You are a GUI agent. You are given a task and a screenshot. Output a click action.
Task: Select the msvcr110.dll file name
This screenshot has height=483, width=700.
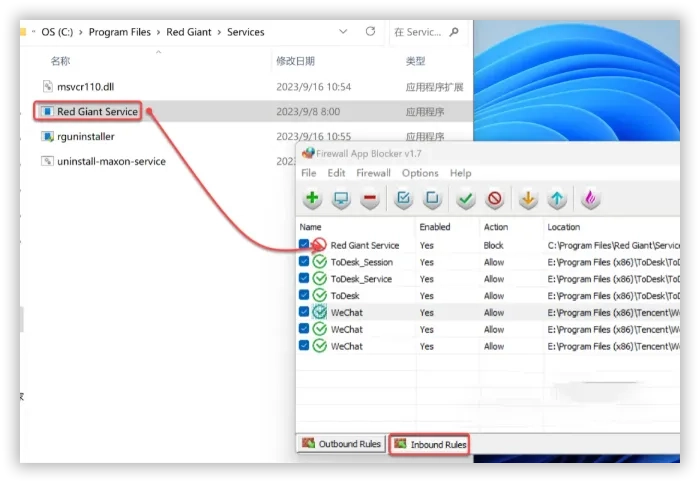[86, 87]
